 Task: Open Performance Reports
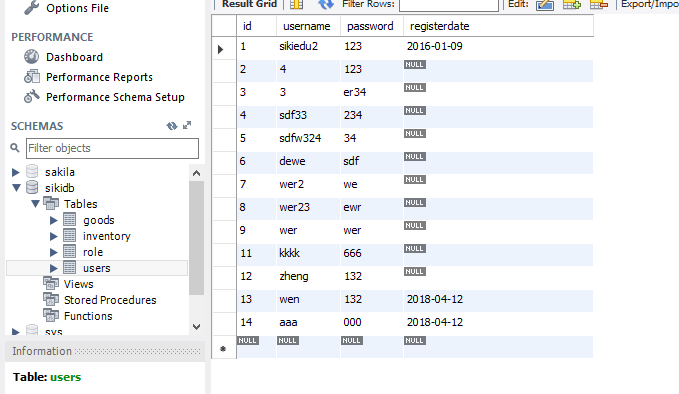pos(99,77)
